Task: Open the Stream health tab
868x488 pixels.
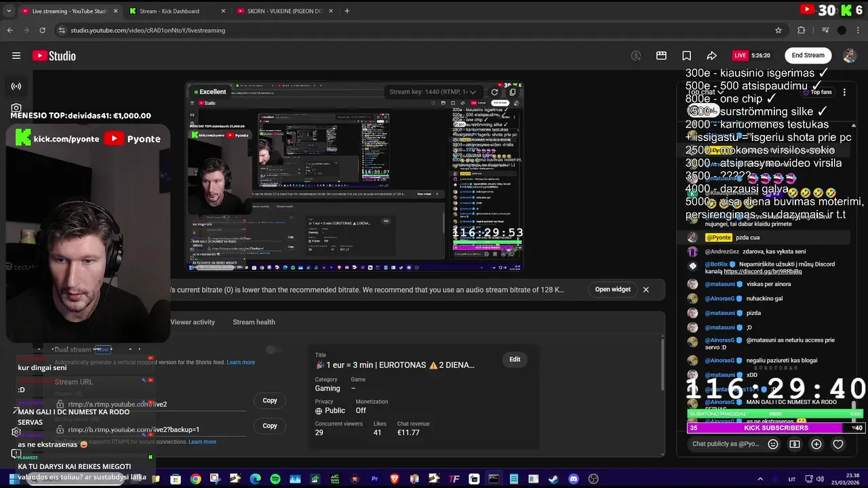Action: click(x=254, y=322)
